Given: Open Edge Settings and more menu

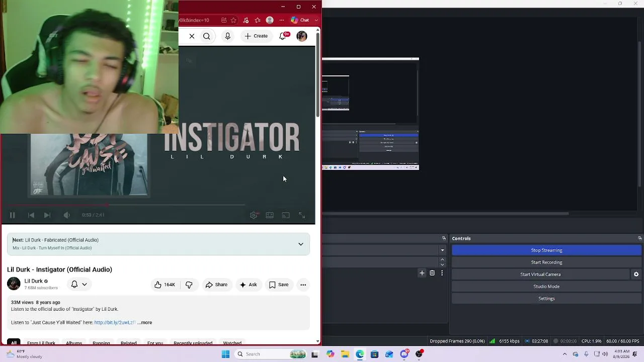Looking at the screenshot, I should click(x=282, y=20).
